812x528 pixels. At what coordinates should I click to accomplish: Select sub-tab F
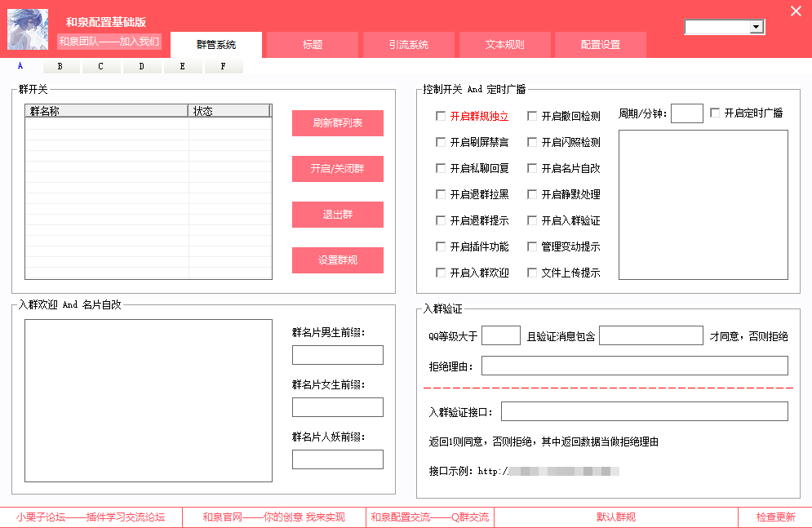click(x=224, y=67)
